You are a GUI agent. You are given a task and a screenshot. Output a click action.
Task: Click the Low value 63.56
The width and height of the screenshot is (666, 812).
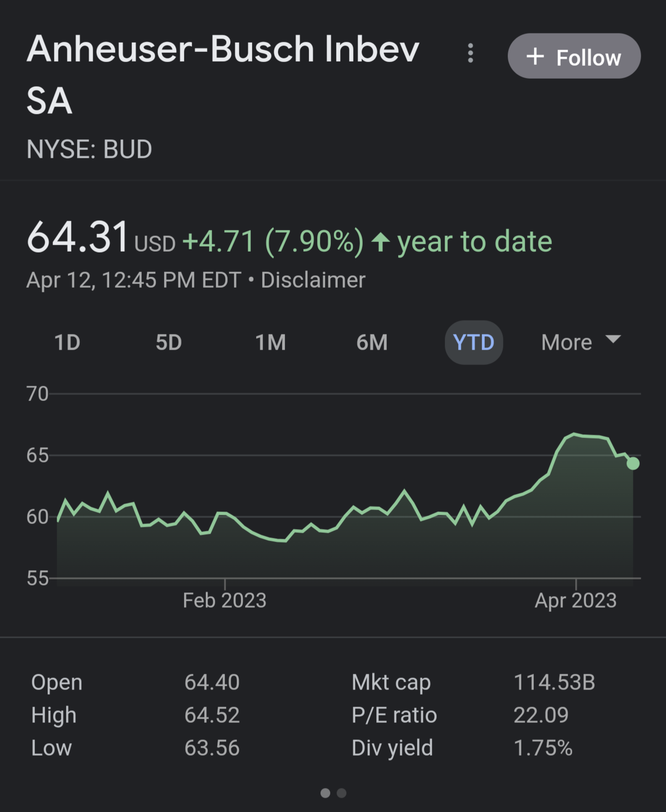[x=212, y=748]
